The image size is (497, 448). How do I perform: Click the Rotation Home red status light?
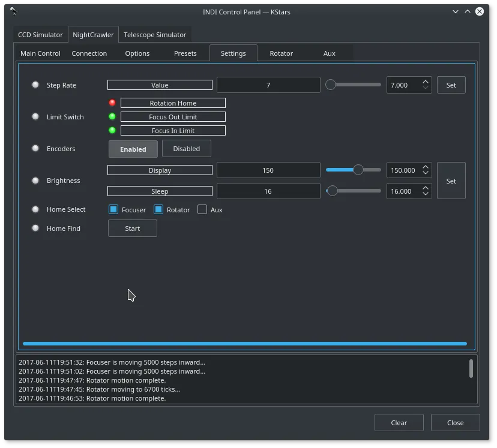112,103
